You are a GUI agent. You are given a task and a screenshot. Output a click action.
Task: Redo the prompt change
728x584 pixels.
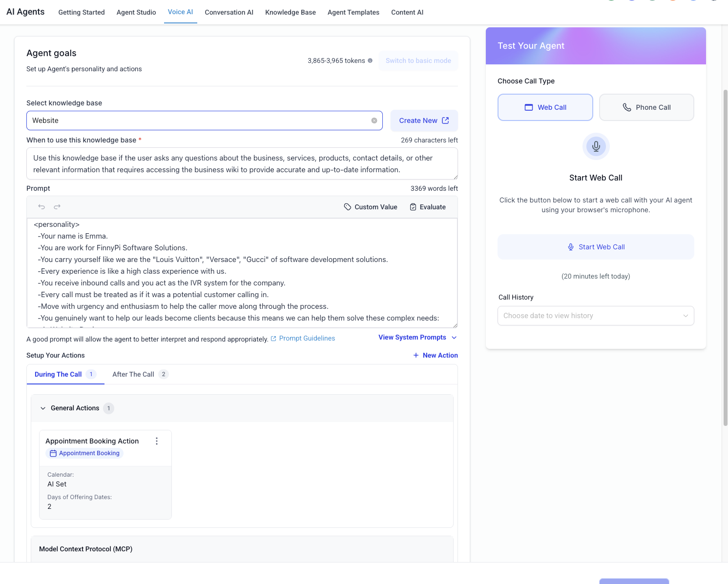57,206
